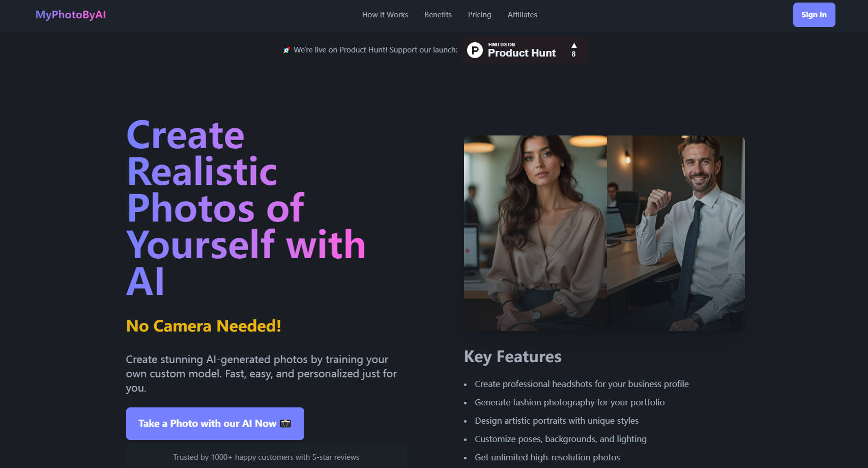Click the Product Hunt circular P logo
This screenshot has width=868, height=468.
(475, 50)
